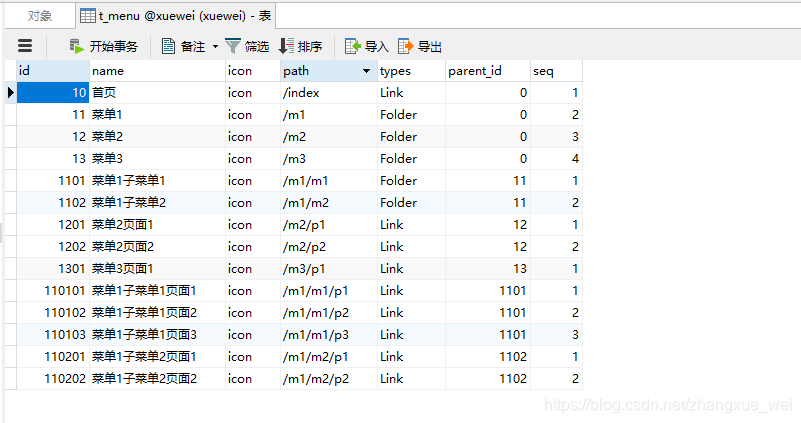Click the types column header
The height and width of the screenshot is (423, 801).
click(411, 71)
